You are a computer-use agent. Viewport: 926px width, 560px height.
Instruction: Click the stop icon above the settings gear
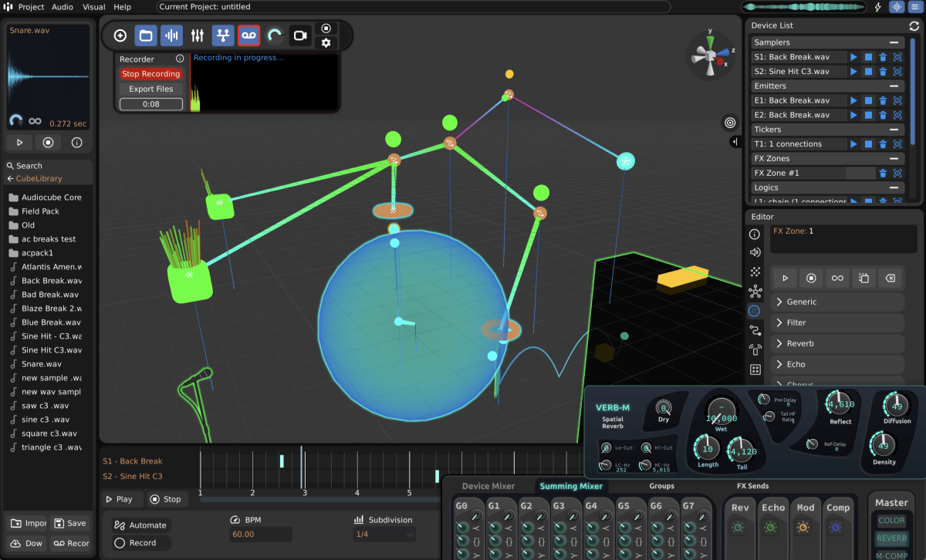tap(326, 28)
